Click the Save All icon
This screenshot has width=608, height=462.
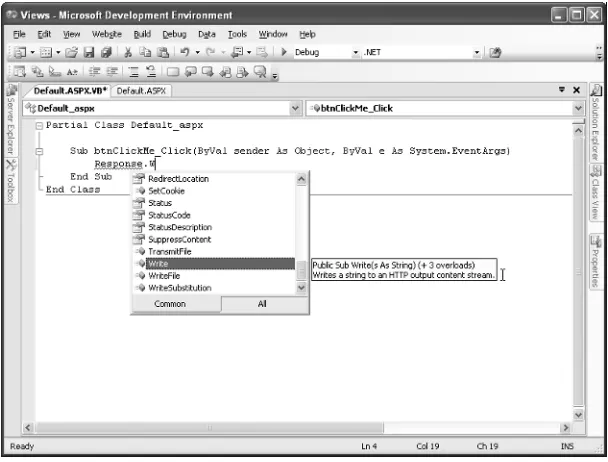(106, 52)
